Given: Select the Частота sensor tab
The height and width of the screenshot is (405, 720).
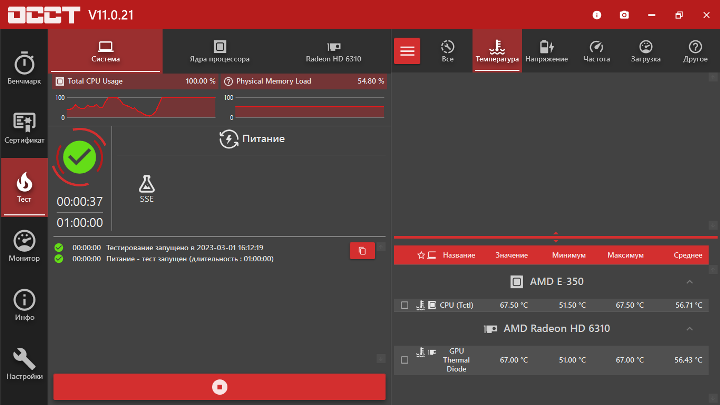Looking at the screenshot, I should pyautogui.click(x=596, y=51).
